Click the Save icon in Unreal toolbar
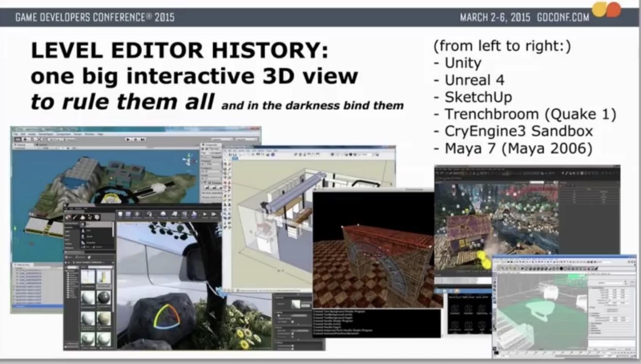The width and height of the screenshot is (641, 364). pyautogui.click(x=119, y=215)
